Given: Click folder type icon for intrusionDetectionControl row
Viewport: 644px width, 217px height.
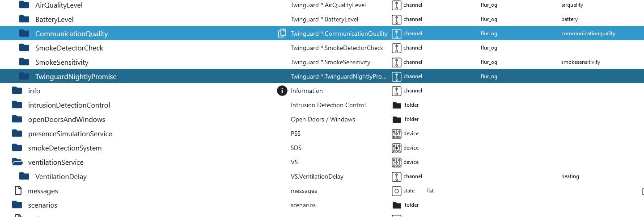Looking at the screenshot, I should (396, 105).
